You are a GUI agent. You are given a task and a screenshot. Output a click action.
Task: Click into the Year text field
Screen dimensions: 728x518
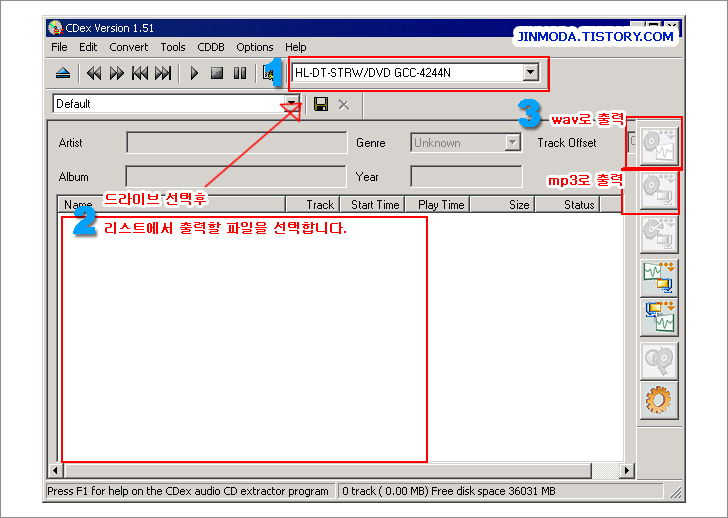tap(466, 176)
